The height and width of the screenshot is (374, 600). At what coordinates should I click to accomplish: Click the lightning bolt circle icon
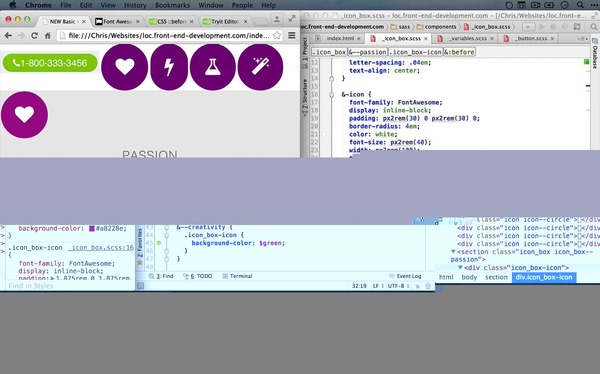tap(169, 67)
